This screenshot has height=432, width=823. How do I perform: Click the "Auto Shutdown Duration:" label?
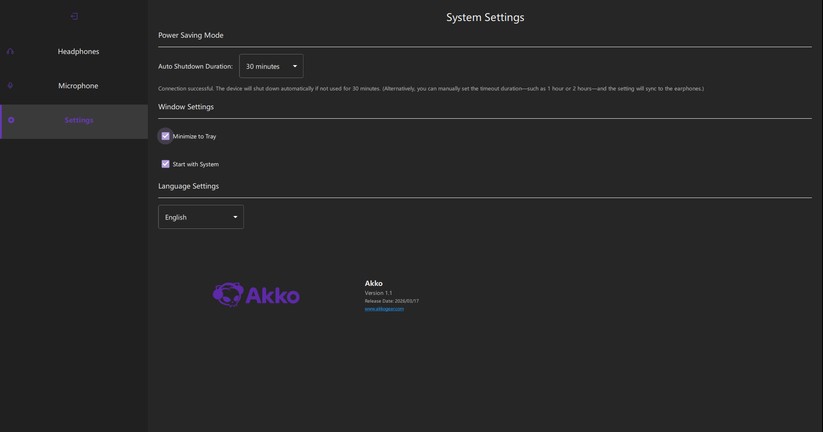pos(195,66)
